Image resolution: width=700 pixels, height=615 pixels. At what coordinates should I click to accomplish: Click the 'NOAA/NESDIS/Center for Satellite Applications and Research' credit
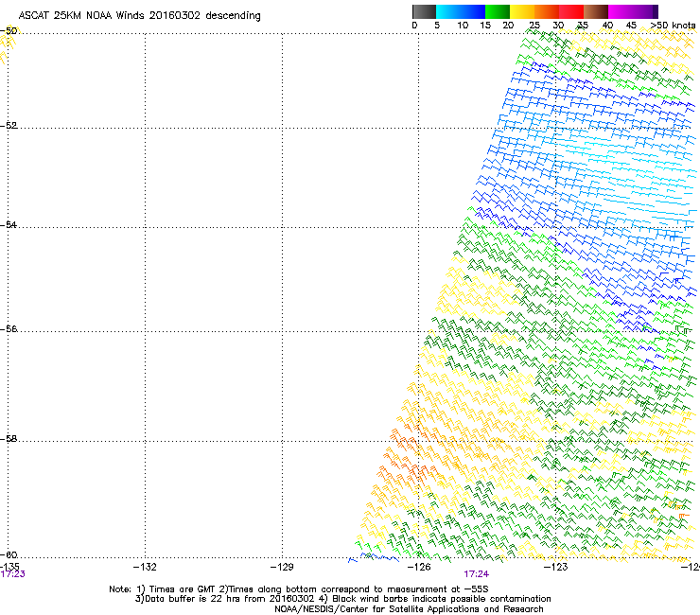pos(409,609)
